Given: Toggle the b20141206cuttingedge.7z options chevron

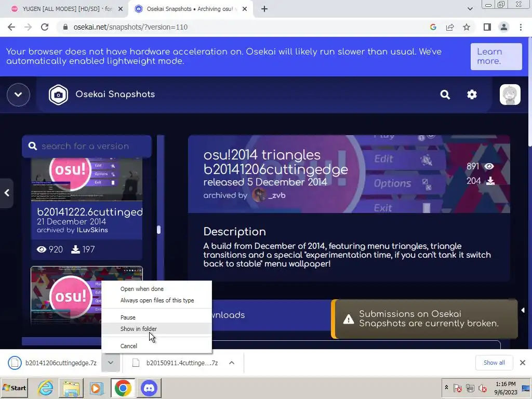Looking at the screenshot, I should (x=111, y=363).
